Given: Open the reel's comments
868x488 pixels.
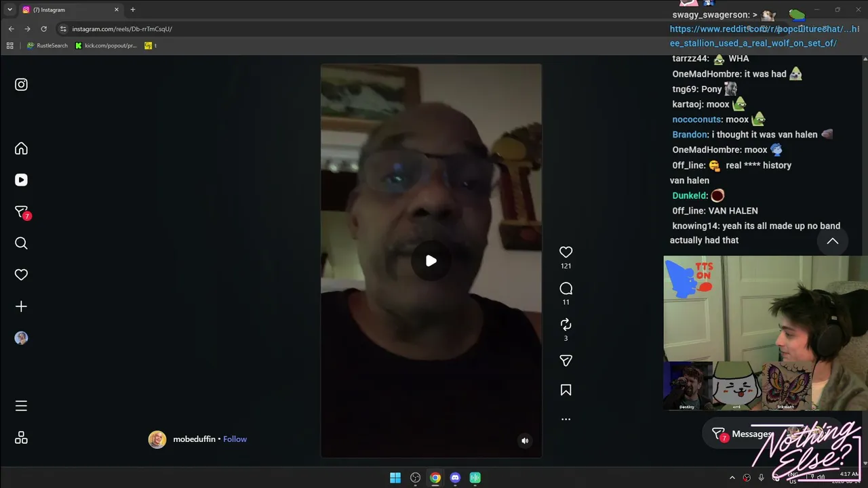Looking at the screenshot, I should point(566,289).
